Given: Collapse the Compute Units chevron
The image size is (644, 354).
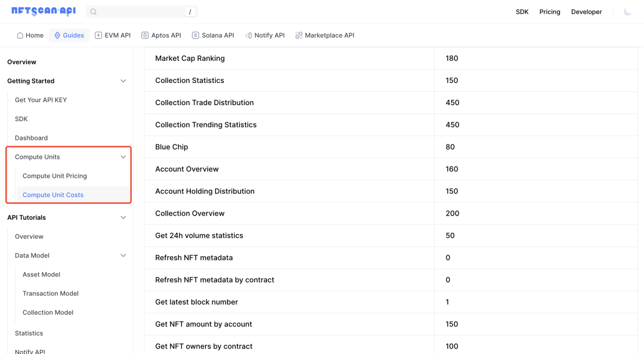Looking at the screenshot, I should [x=123, y=157].
